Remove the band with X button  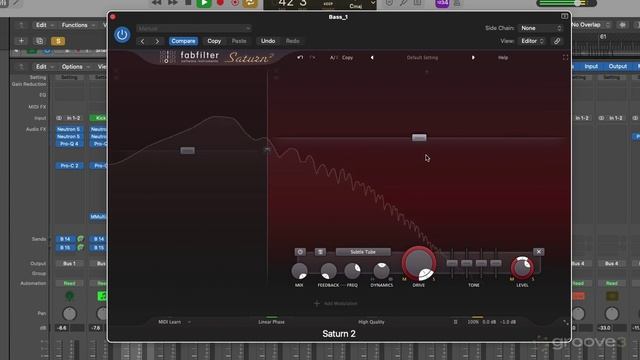pyautogui.click(x=539, y=251)
